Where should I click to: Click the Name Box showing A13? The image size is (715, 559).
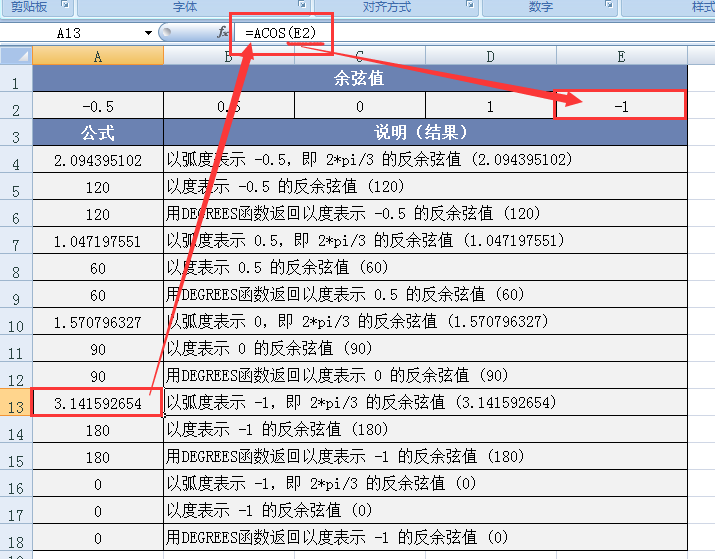click(x=68, y=33)
